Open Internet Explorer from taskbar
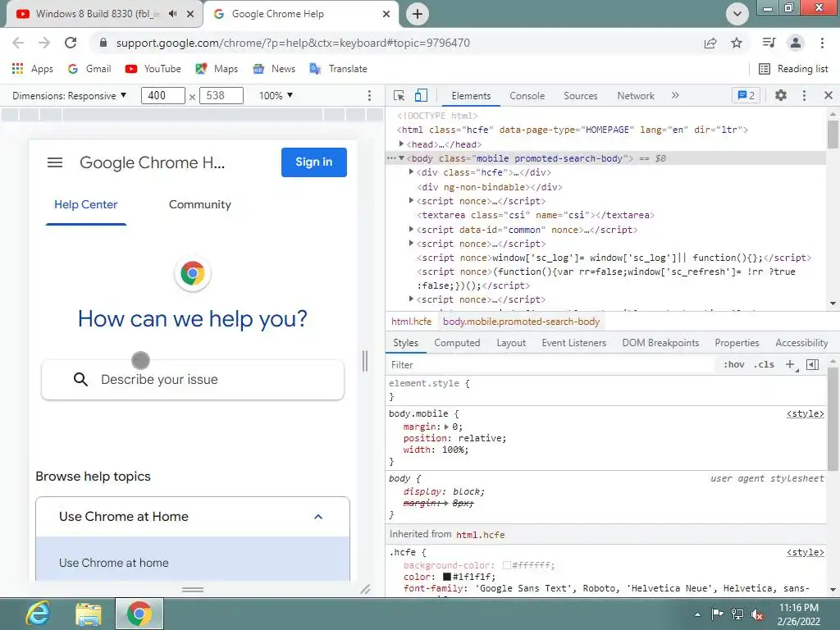 37,614
